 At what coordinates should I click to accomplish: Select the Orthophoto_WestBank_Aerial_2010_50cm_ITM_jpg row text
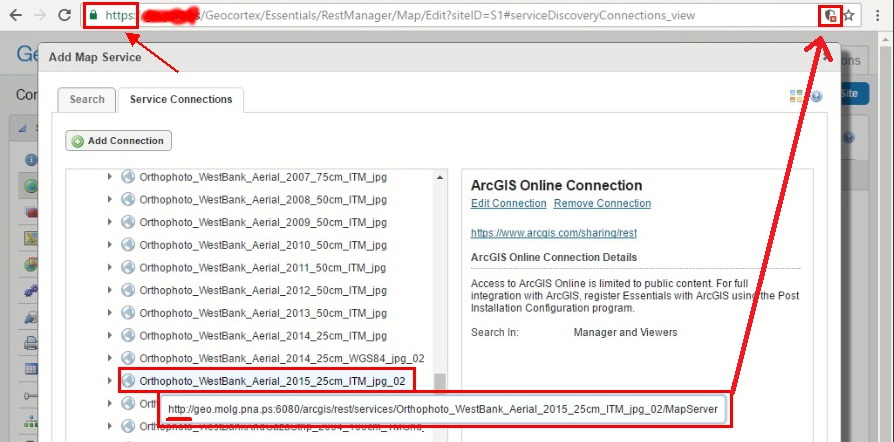pos(263,245)
